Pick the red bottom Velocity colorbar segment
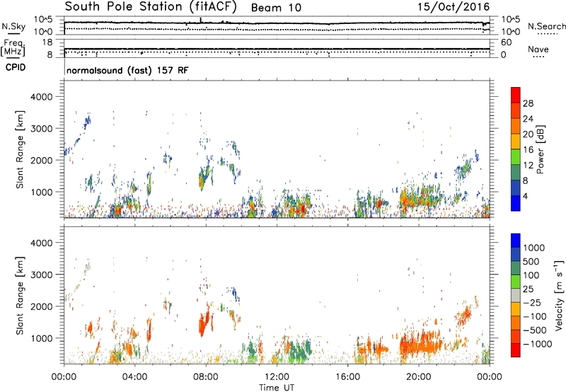The width and height of the screenshot is (566, 392). (516, 350)
